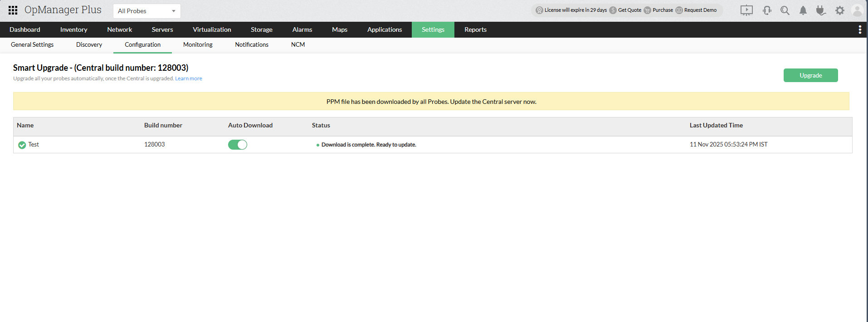
Task: Click the Request Demo link
Action: [x=700, y=10]
